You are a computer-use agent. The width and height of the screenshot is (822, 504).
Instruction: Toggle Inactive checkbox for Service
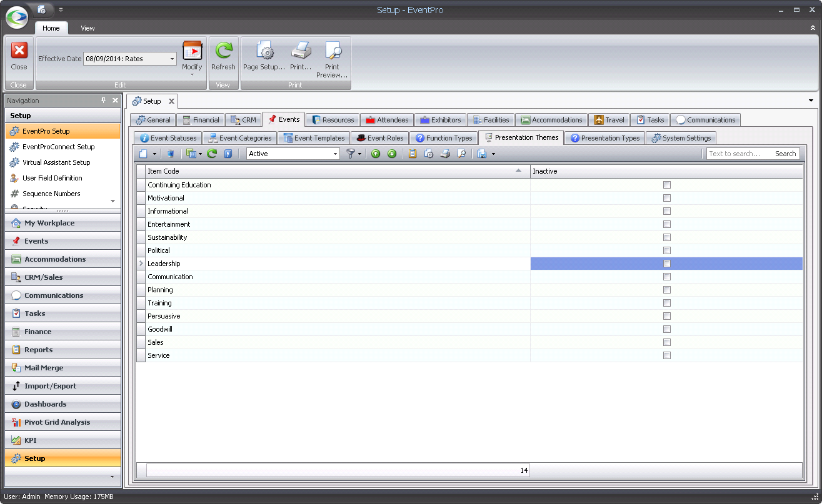click(667, 355)
